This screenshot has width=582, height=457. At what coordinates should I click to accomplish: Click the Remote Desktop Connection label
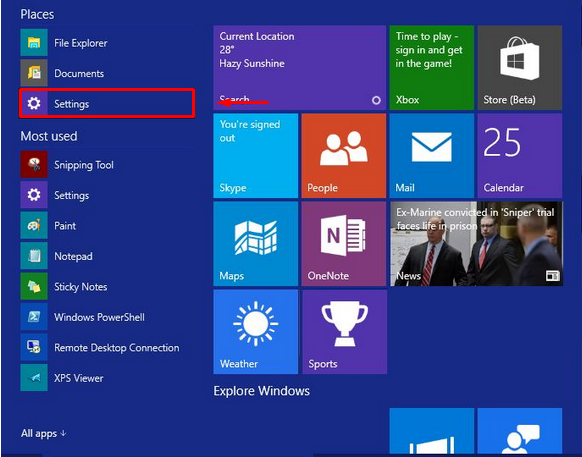click(117, 348)
